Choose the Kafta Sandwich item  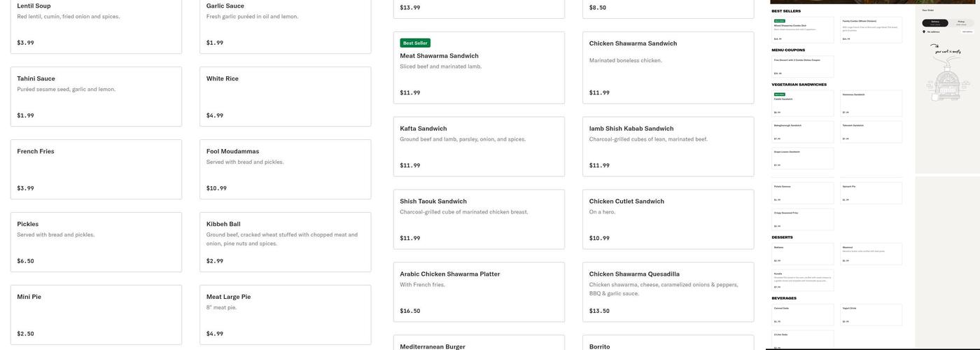[x=479, y=146]
